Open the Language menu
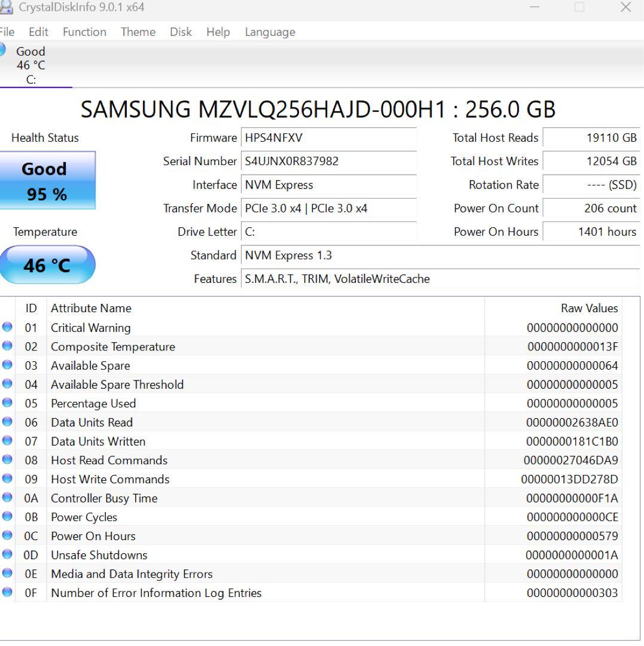 click(270, 32)
